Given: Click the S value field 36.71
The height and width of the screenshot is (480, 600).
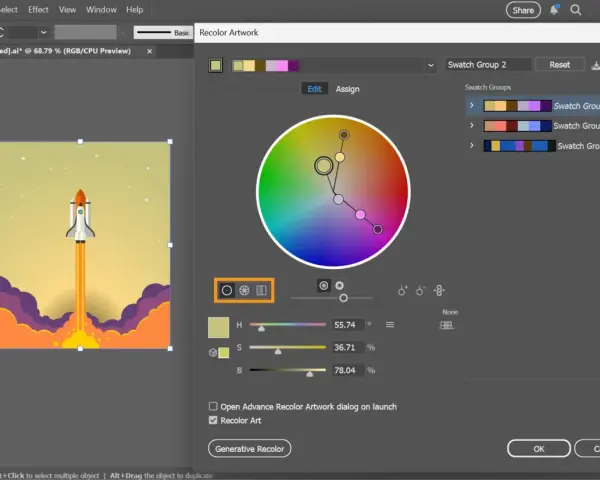Looking at the screenshot, I should pyautogui.click(x=347, y=348).
